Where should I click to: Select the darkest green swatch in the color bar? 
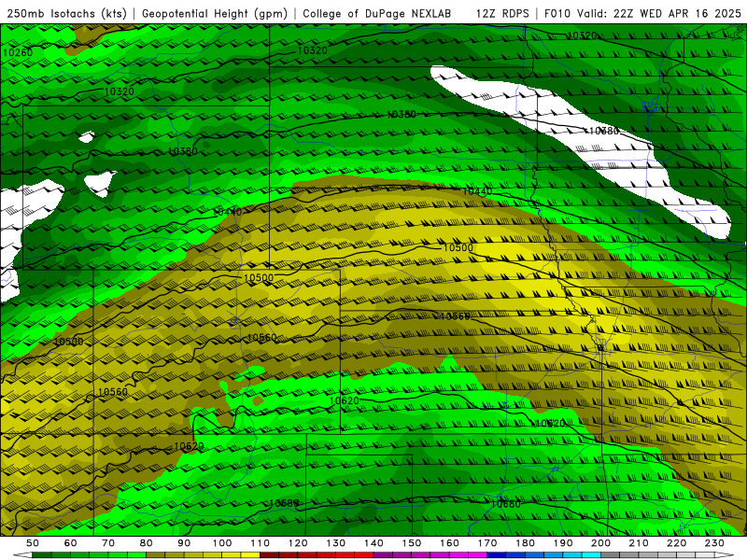[x=42, y=555]
